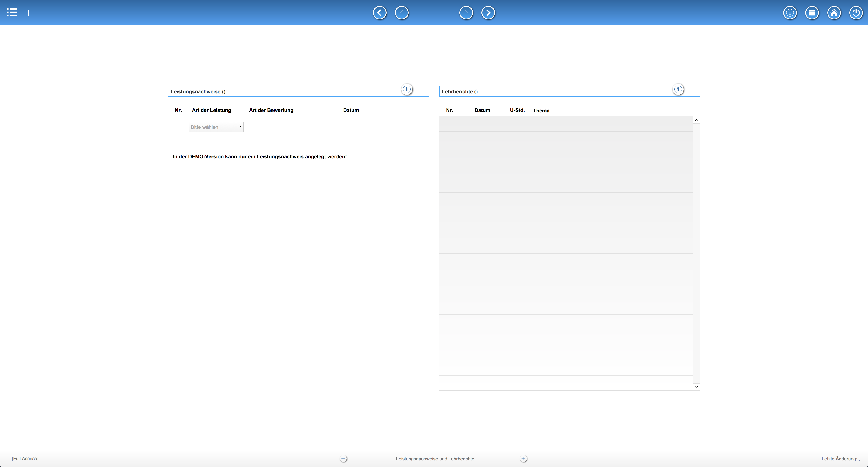Viewport: 868px width, 467px height.
Task: Open the 'Bitte wählen' dropdown
Action: click(216, 127)
